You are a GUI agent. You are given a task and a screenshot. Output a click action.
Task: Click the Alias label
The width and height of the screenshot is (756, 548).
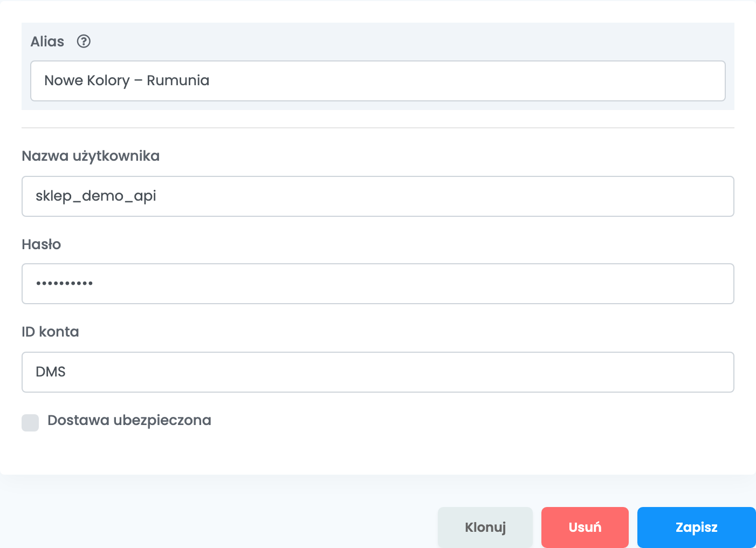[47, 42]
